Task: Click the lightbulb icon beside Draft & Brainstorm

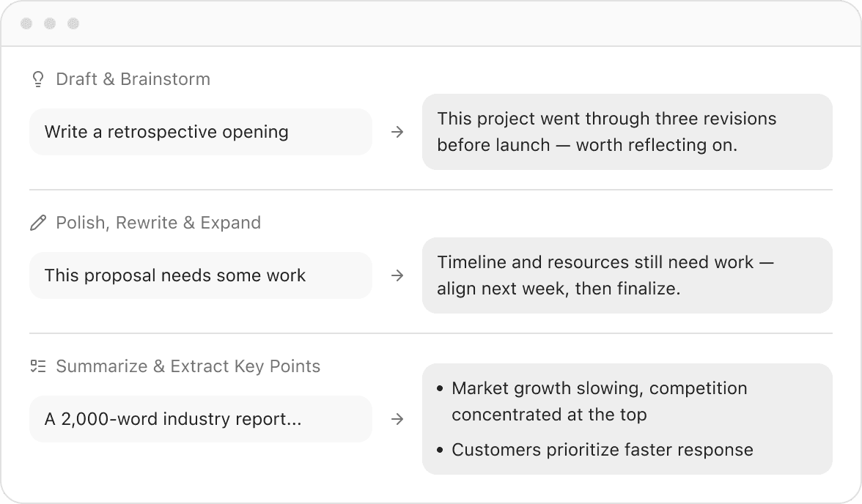Action: coord(38,79)
